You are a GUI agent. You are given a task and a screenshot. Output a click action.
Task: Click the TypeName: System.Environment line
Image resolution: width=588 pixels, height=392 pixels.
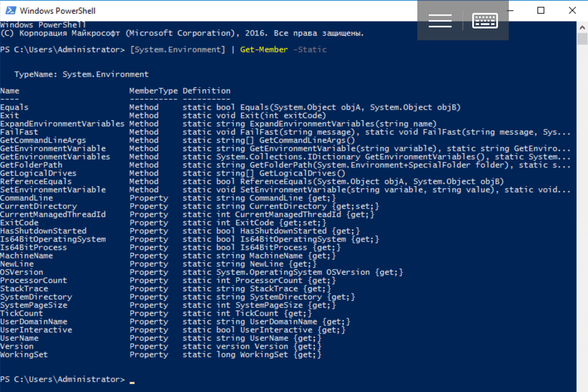click(x=81, y=74)
